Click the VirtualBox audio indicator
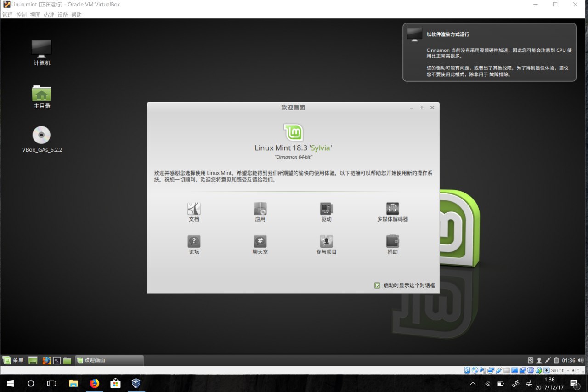Screen dimensions: 588x392 pyautogui.click(x=483, y=370)
